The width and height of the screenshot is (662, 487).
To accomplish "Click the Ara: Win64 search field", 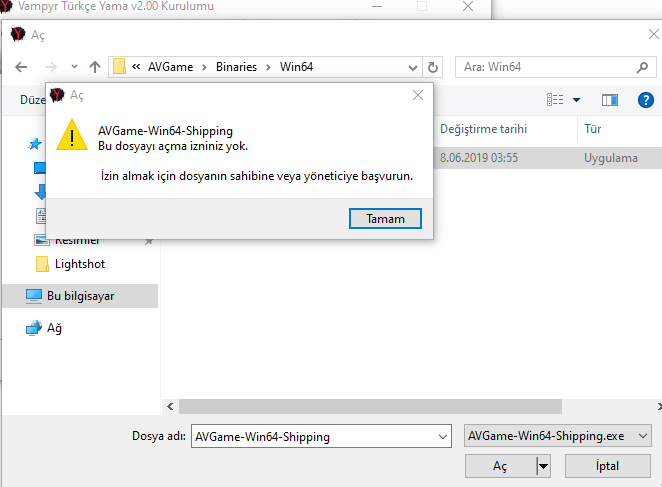I will pyautogui.click(x=555, y=67).
